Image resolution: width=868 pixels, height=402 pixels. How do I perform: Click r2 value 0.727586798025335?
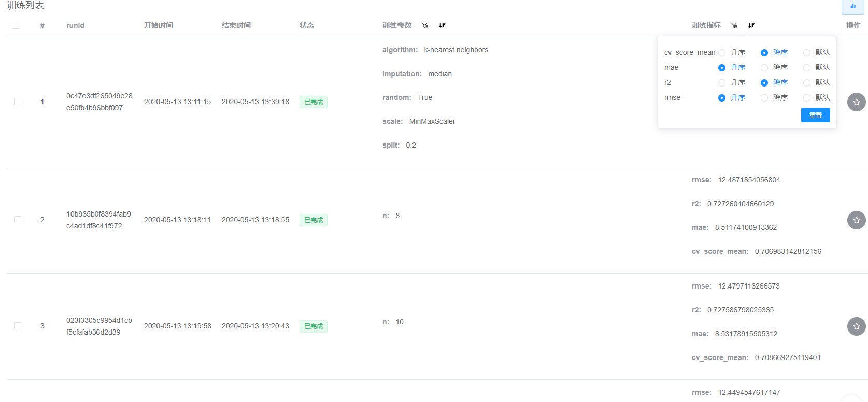coord(741,310)
